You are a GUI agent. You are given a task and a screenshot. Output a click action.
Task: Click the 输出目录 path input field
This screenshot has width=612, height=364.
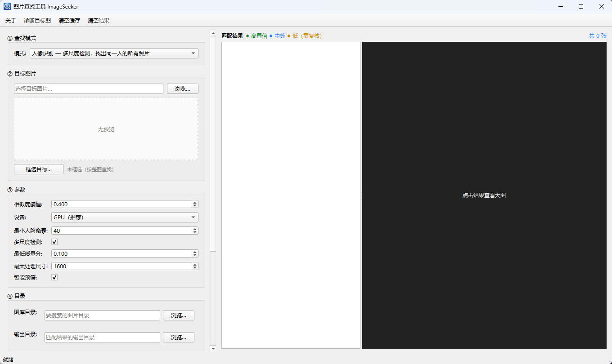point(102,337)
